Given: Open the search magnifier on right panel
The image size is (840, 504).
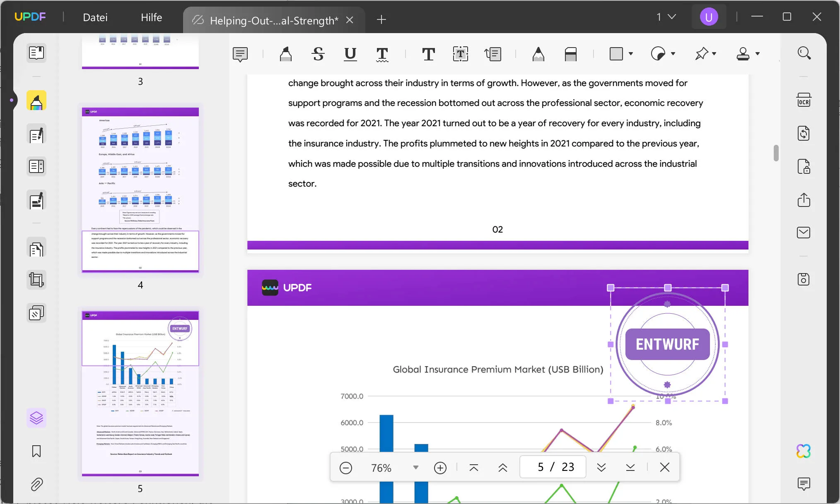Looking at the screenshot, I should (x=804, y=53).
